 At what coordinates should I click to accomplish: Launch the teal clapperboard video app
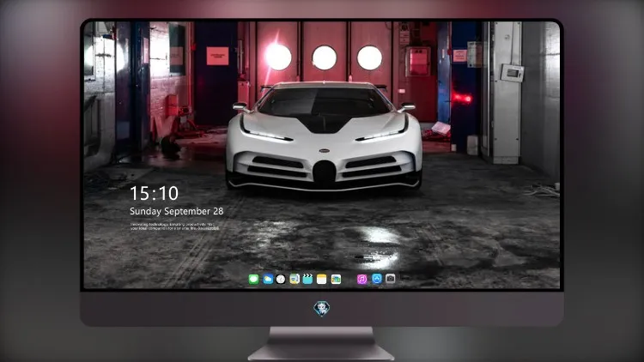coord(307,279)
